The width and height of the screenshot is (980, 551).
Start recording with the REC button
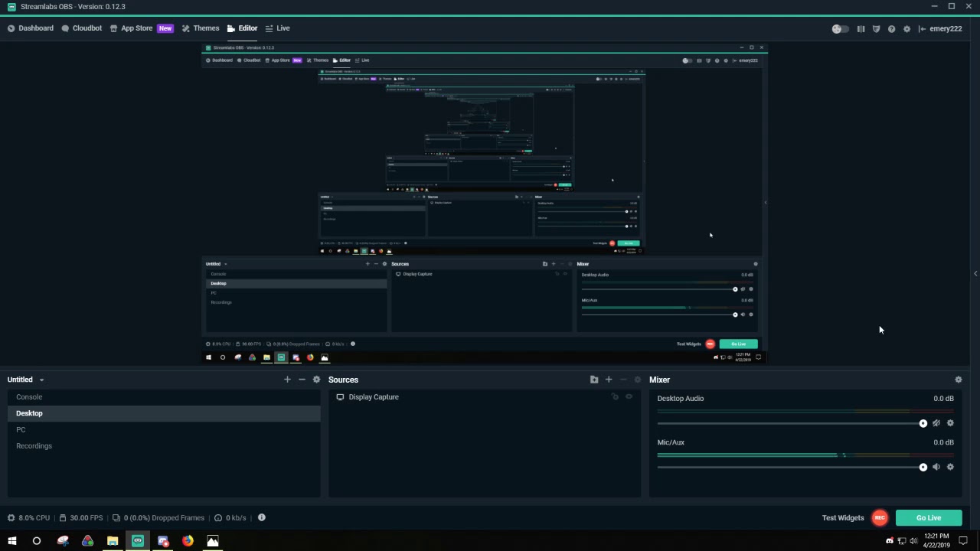coord(880,518)
